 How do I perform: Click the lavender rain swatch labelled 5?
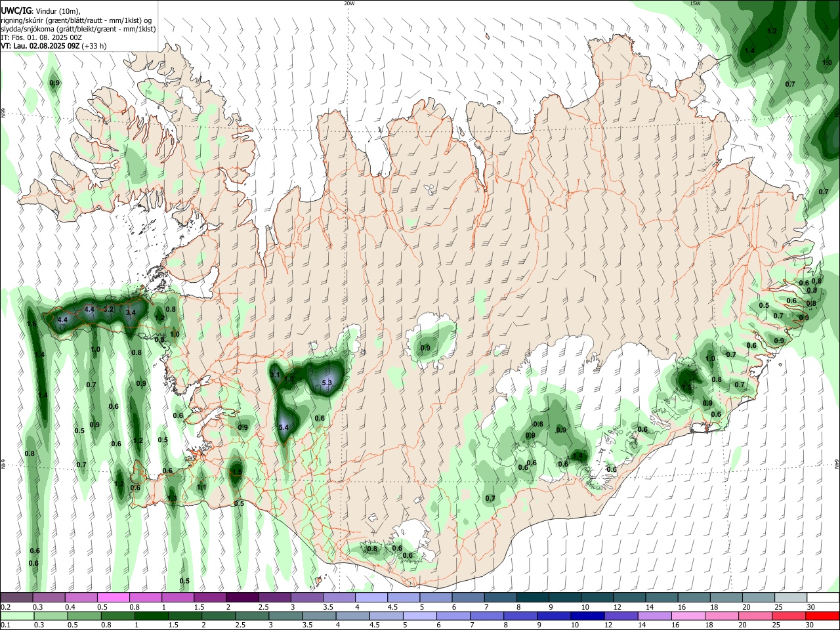pyautogui.click(x=420, y=616)
